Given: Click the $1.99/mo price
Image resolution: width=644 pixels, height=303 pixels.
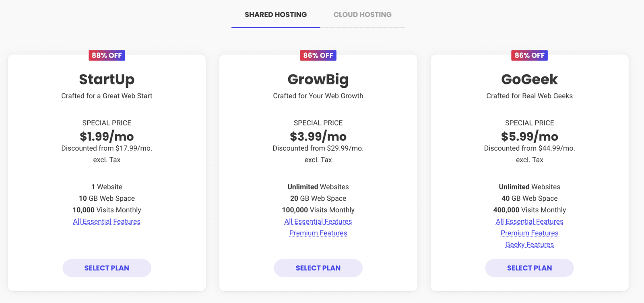Looking at the screenshot, I should pos(107,137).
